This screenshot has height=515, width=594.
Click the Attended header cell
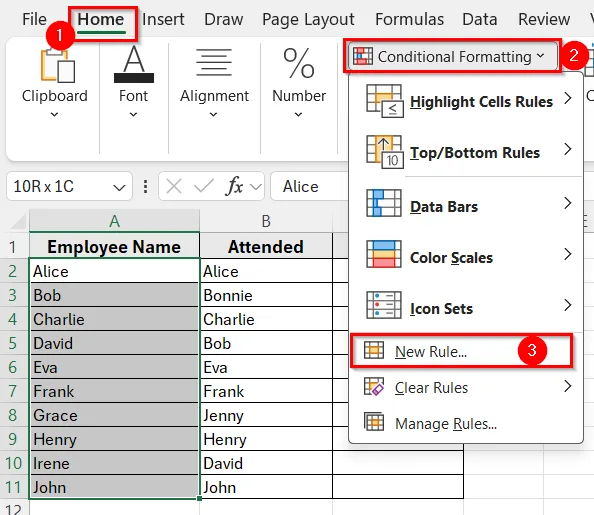(266, 246)
